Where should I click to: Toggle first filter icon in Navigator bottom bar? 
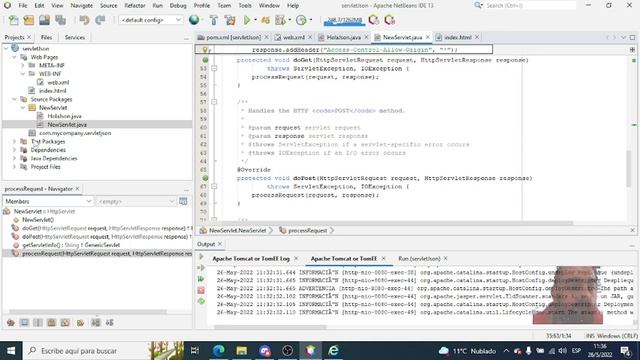11,323
